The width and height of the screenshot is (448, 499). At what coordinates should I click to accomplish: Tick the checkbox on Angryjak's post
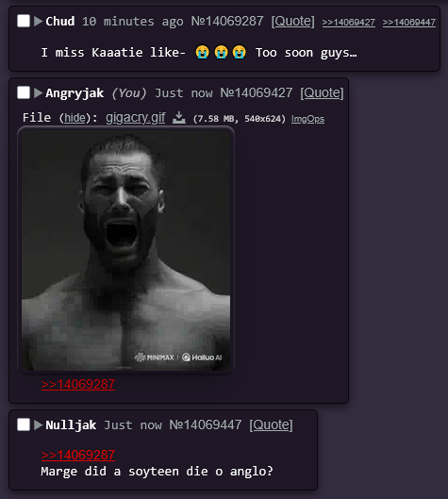(24, 92)
